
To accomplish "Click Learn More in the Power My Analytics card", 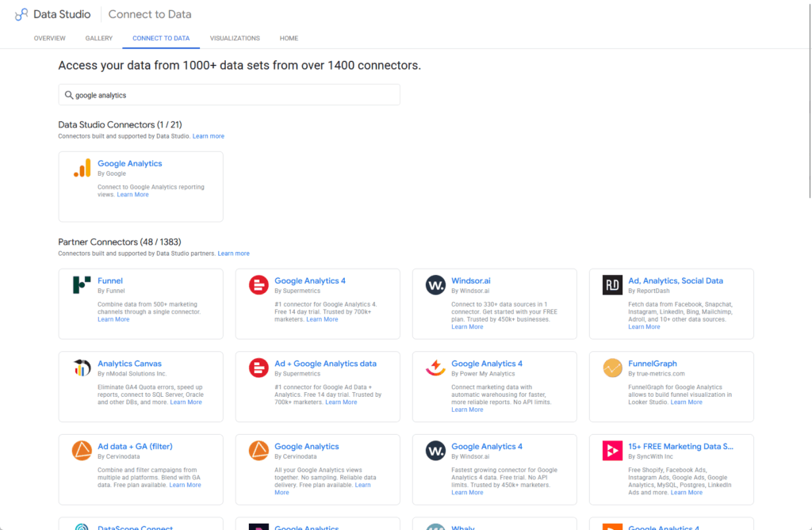I will click(x=467, y=410).
